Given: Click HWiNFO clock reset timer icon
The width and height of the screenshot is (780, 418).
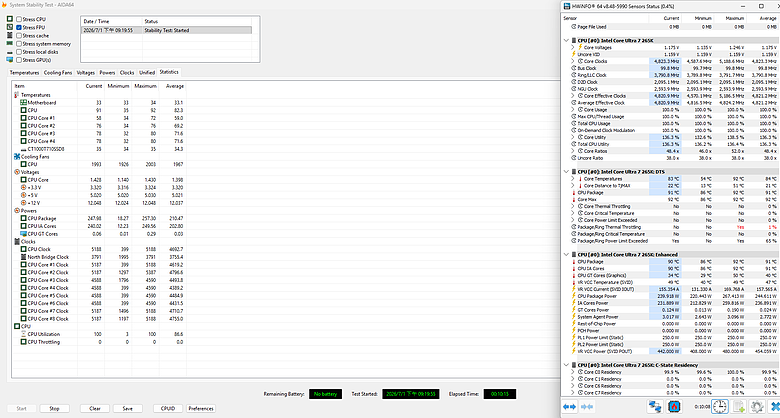Looking at the screenshot, I should [x=719, y=407].
